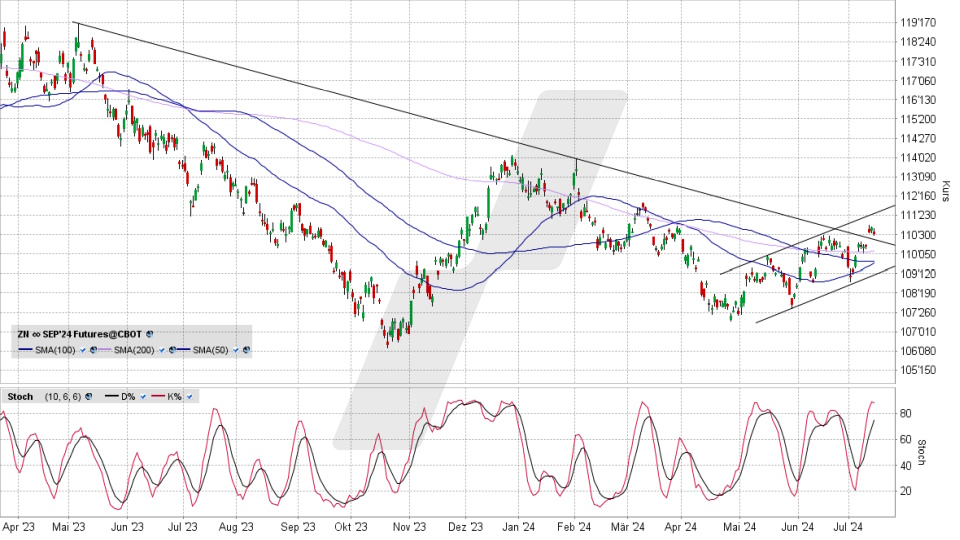Click the 112'160 price axis value
960x540 pixels.
(x=918, y=197)
